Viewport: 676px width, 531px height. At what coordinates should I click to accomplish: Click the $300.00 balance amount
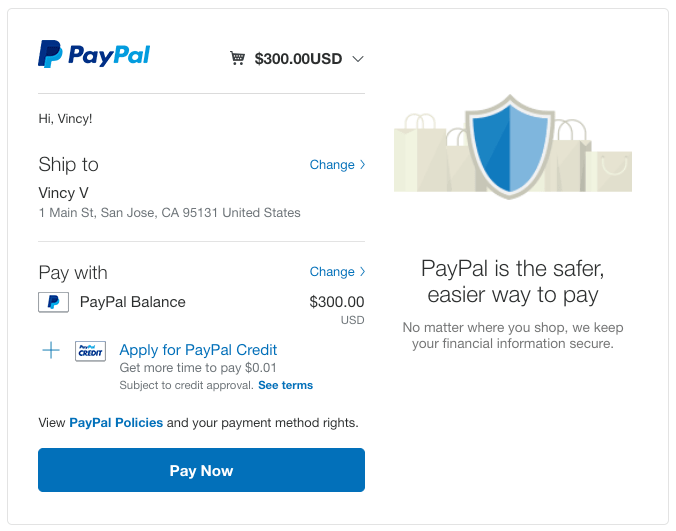(x=337, y=302)
